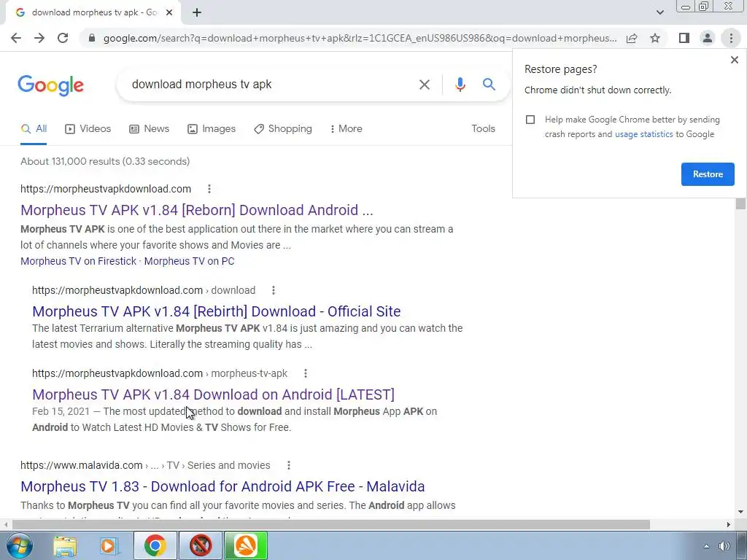
Task: Open options menu for malavida.com result
Action: coord(289,465)
